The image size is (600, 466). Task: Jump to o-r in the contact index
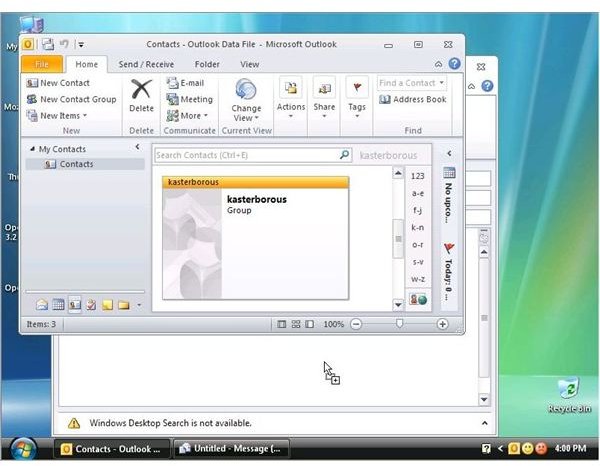pyautogui.click(x=417, y=245)
